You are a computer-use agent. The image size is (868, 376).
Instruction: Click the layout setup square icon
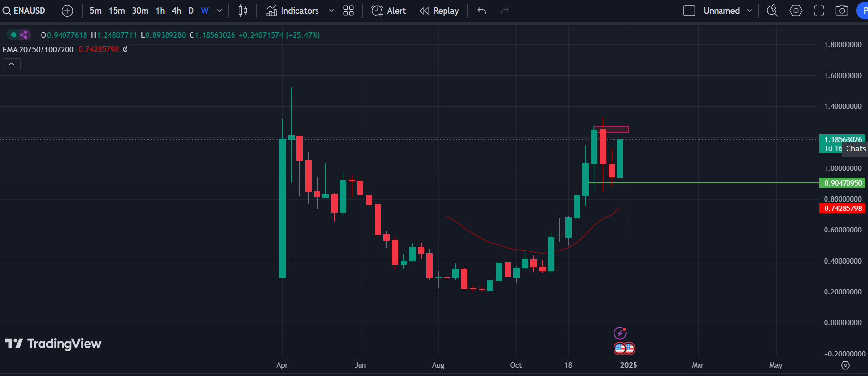(689, 11)
